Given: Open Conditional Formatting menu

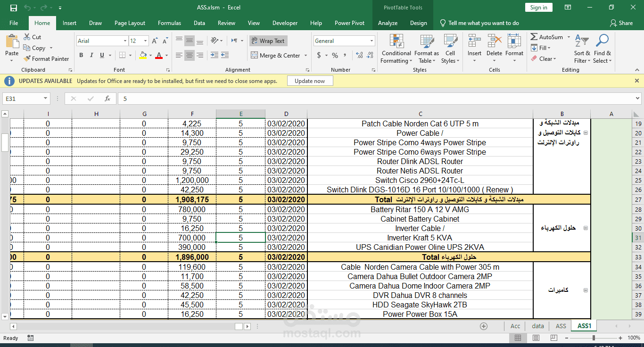Looking at the screenshot, I should coord(396,49).
